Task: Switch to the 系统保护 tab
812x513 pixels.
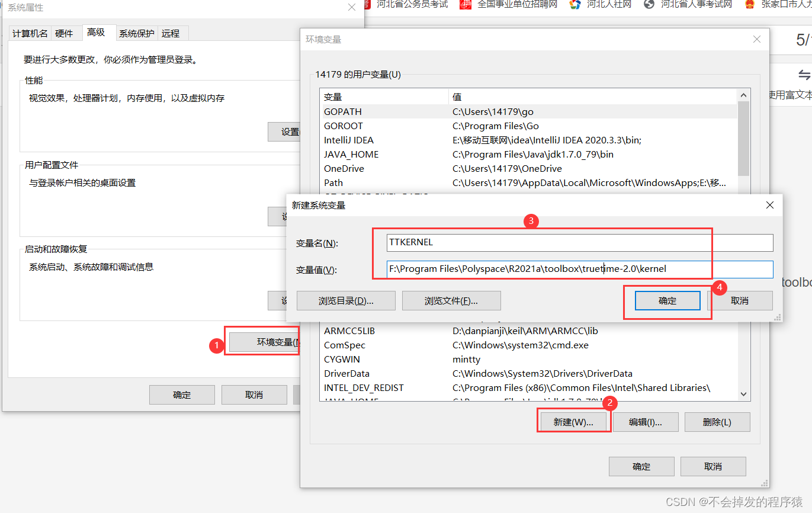Action: click(x=136, y=33)
